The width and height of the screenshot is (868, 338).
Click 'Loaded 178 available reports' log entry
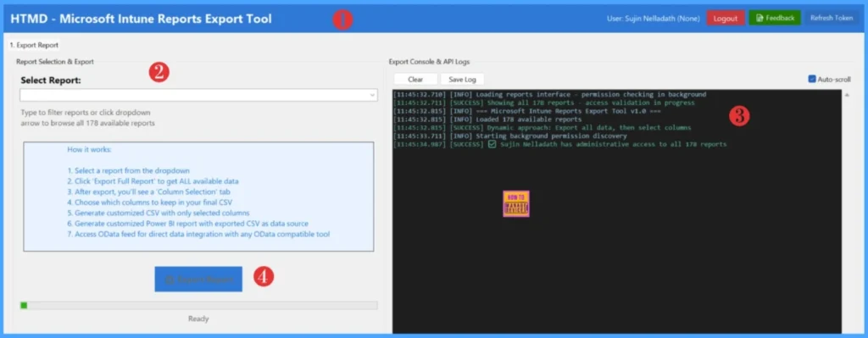(487, 119)
